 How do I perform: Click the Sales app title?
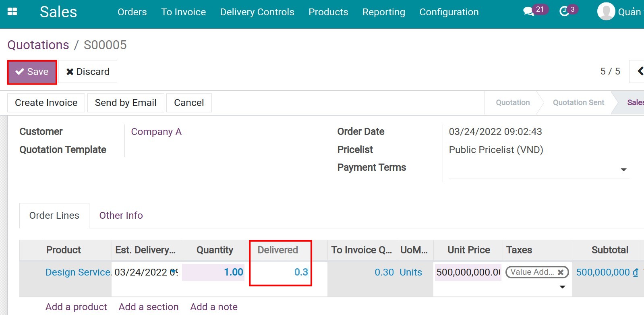coord(58,12)
